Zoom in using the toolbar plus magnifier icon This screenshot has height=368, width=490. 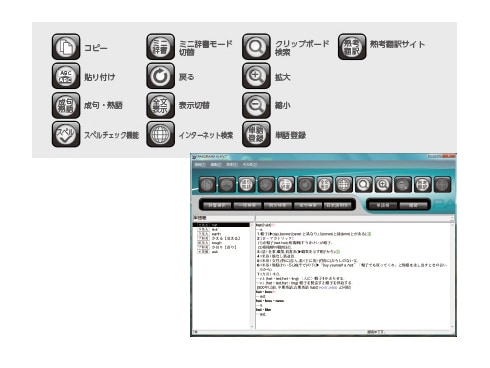[383, 184]
